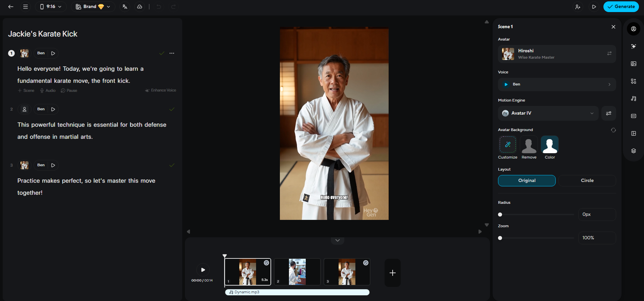Open the layout template panel in sidebar
Image resolution: width=644 pixels, height=301 pixels.
[634, 133]
